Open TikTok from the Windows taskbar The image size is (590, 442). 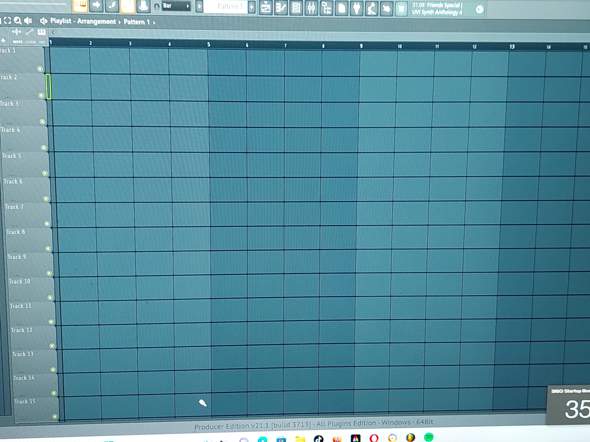click(x=318, y=438)
